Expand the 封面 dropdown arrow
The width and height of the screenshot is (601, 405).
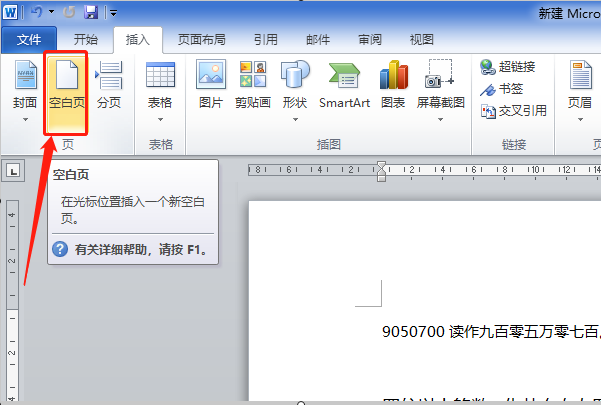(x=25, y=120)
